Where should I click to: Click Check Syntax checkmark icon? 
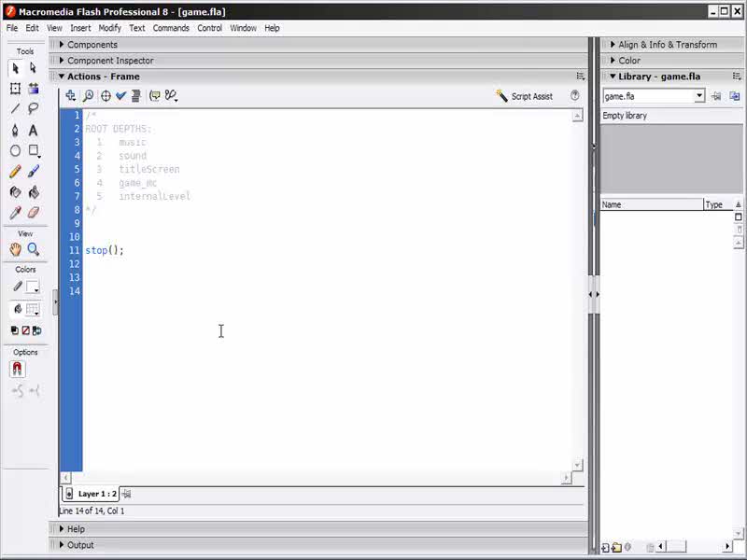pyautogui.click(x=120, y=96)
